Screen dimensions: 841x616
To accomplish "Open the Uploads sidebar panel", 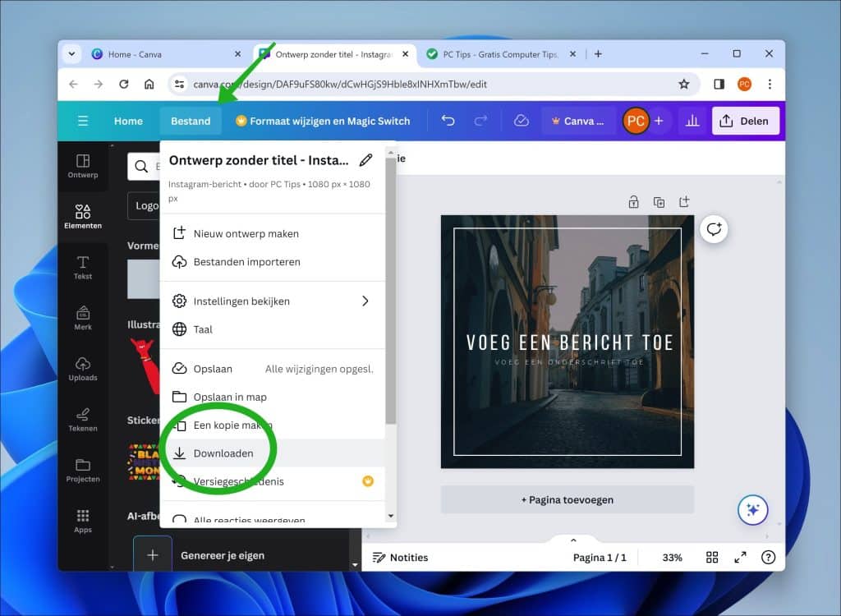I will coord(83,369).
